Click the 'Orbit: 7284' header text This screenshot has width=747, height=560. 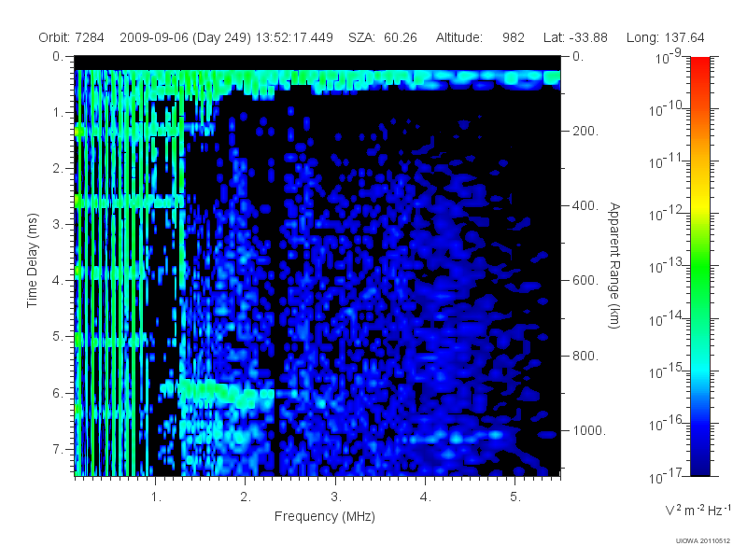(x=71, y=37)
